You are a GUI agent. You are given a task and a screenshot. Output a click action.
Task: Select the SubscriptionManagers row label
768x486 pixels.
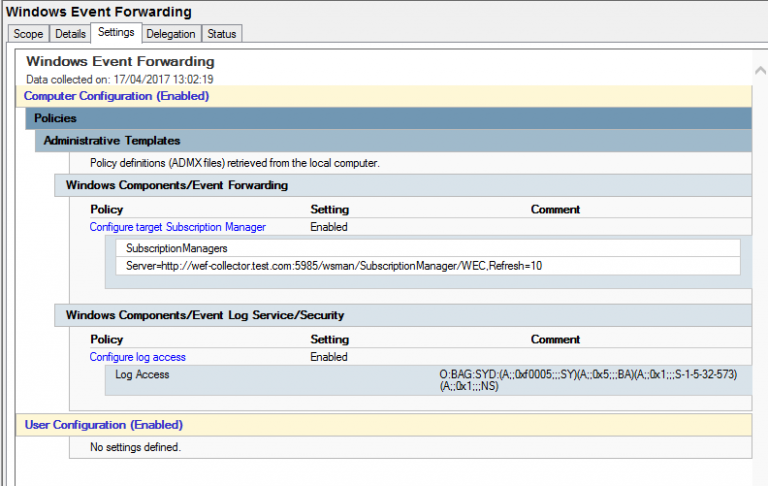tap(176, 248)
